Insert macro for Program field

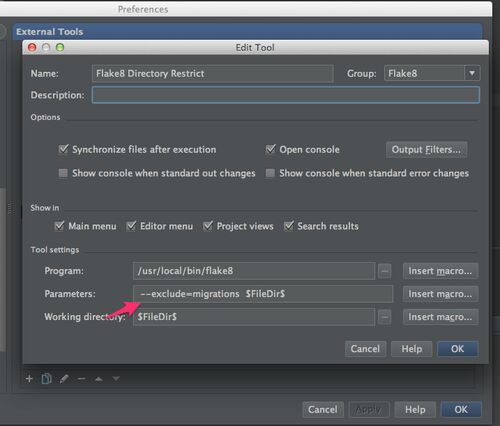(x=440, y=271)
